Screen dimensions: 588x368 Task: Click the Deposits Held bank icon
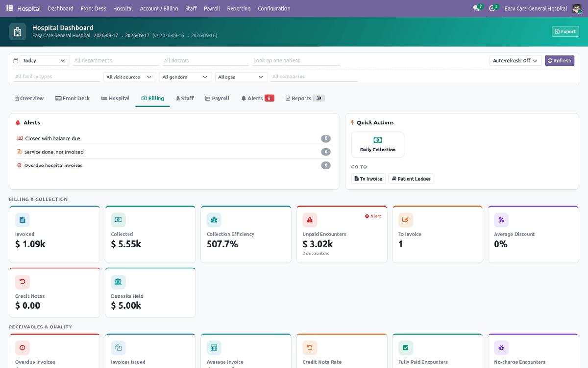pos(118,282)
